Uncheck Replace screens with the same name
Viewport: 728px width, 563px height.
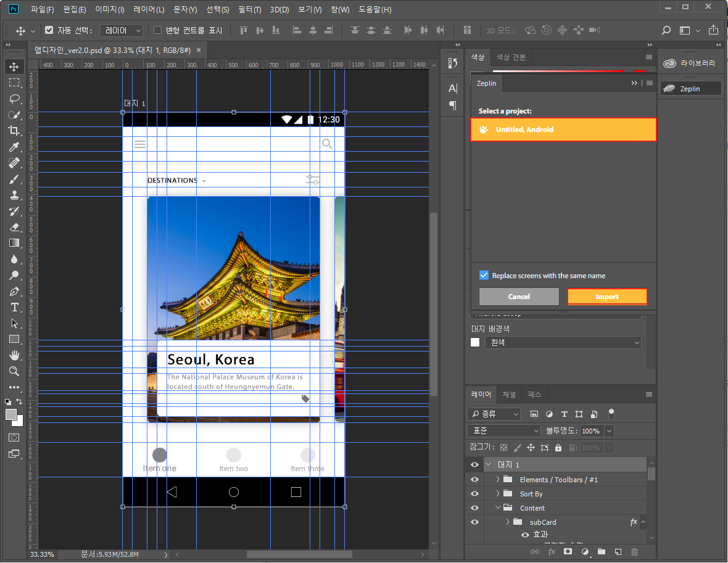(484, 276)
